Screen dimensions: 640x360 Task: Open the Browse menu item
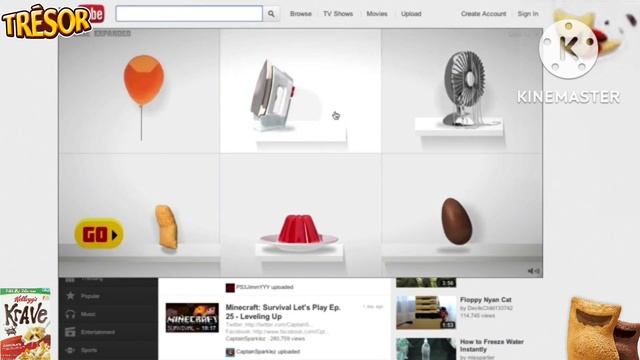301,14
